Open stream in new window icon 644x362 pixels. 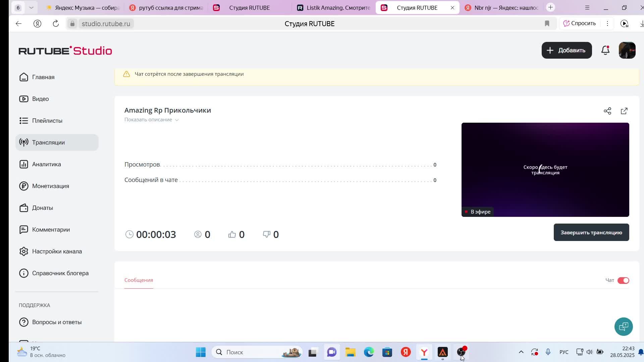624,111
